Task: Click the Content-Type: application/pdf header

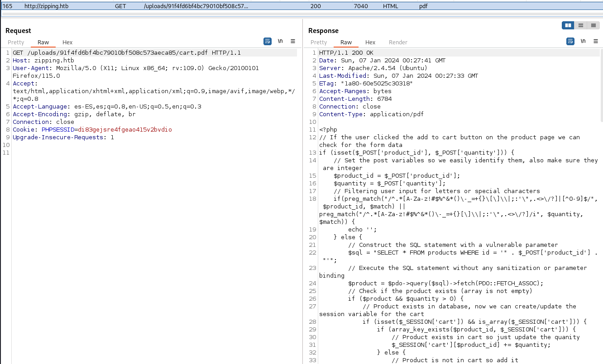Action: point(371,114)
